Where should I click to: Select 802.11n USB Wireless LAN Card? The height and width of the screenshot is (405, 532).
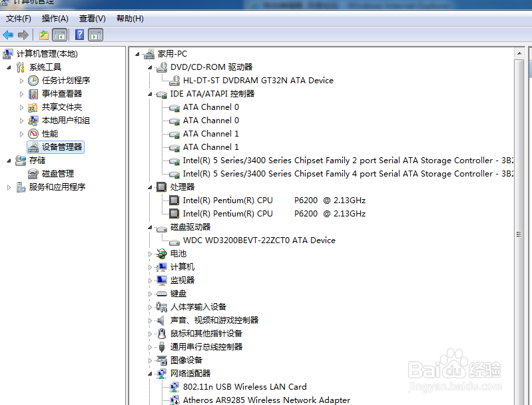click(244, 386)
